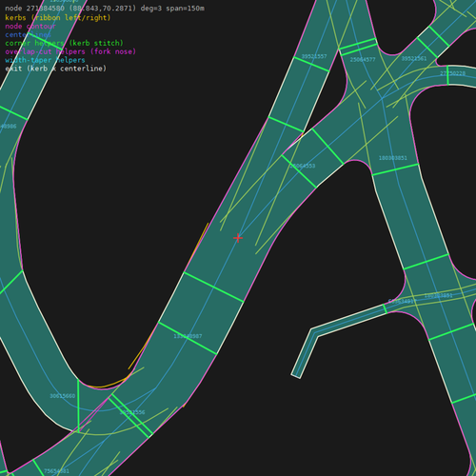Screen dimensions: 476x476
Task: Click way label 75634081
Action: [x=56, y=471]
